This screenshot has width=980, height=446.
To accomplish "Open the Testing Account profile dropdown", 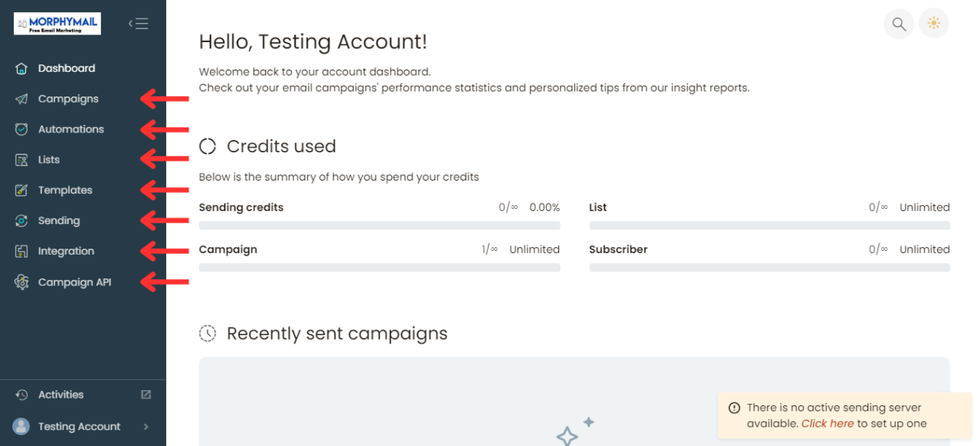I will (79, 426).
